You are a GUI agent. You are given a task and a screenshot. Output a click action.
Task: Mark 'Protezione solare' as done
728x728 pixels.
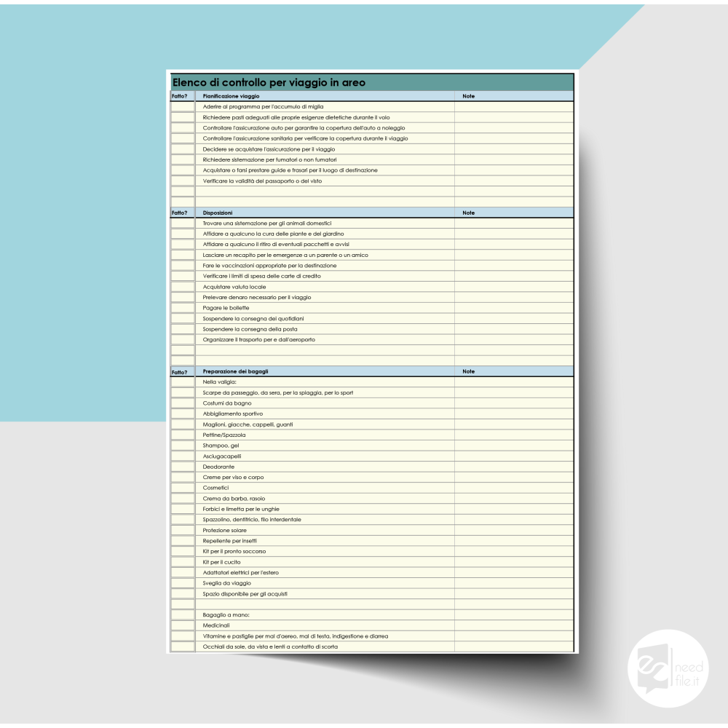183,530
